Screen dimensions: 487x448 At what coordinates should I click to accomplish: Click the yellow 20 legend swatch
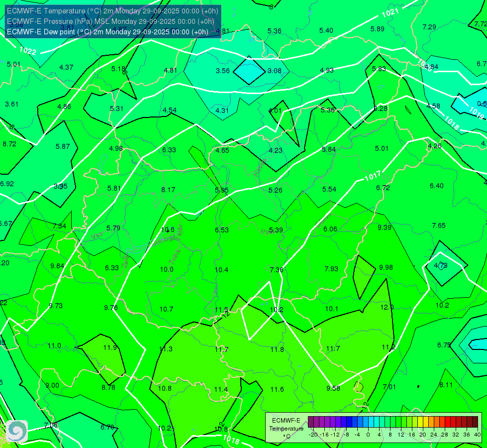(x=420, y=422)
